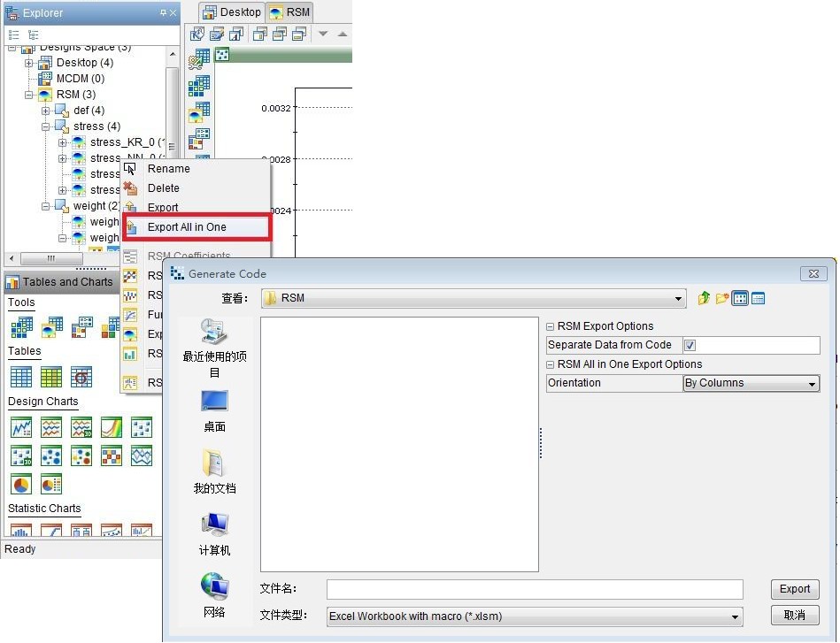Open the green table icon under Tables
Viewport: 840px width, 643px height.
tap(51, 377)
